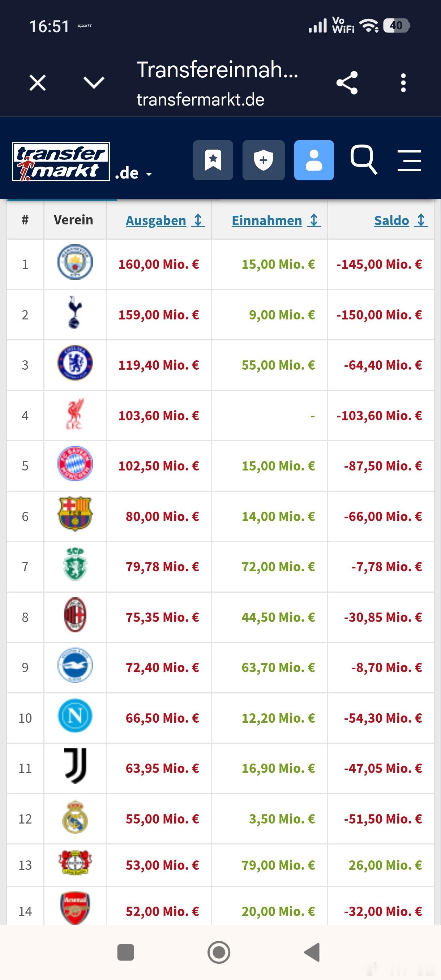Open the three-dot browser menu
Screen dimensions: 441x980
pyautogui.click(x=403, y=82)
